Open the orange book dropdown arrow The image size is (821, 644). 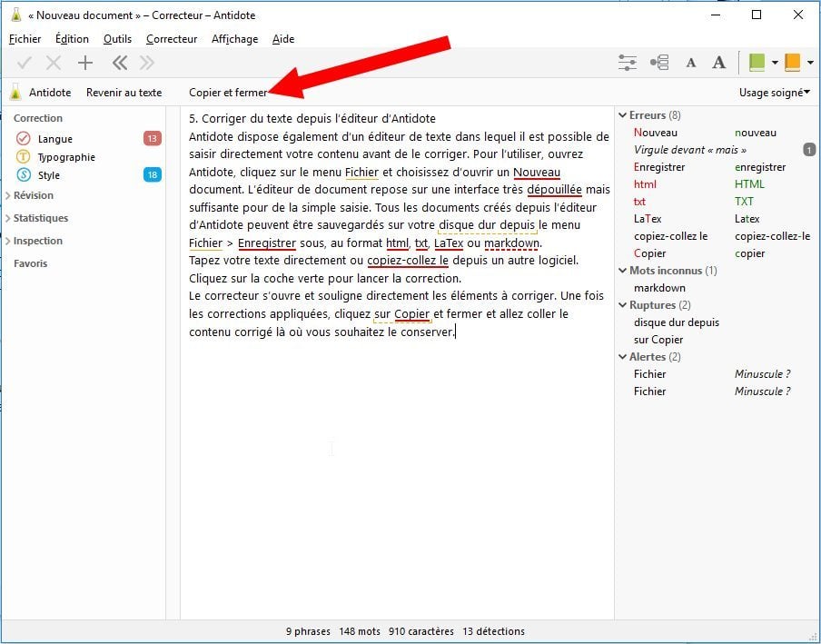(810, 63)
